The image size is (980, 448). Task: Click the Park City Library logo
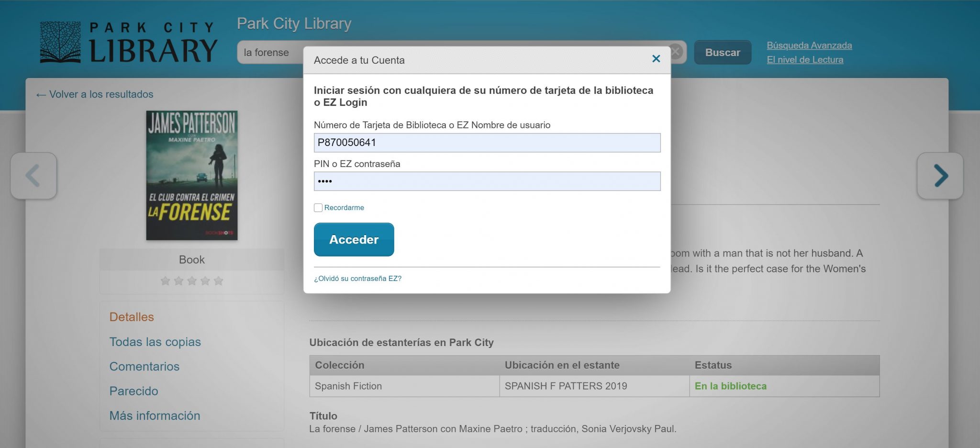point(128,43)
